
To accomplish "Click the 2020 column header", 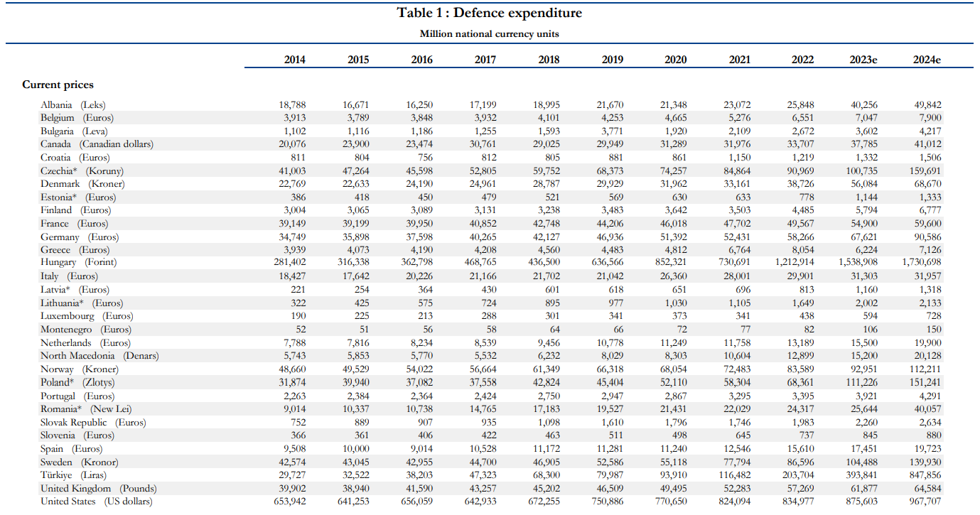I will [x=676, y=60].
